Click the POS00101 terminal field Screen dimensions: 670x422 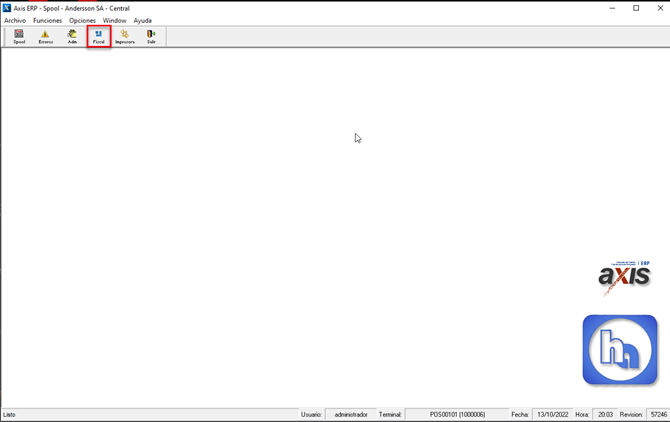tap(456, 414)
